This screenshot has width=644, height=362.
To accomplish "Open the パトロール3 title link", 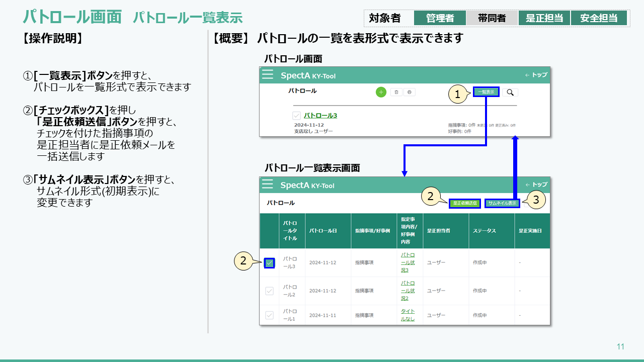I will tap(320, 116).
